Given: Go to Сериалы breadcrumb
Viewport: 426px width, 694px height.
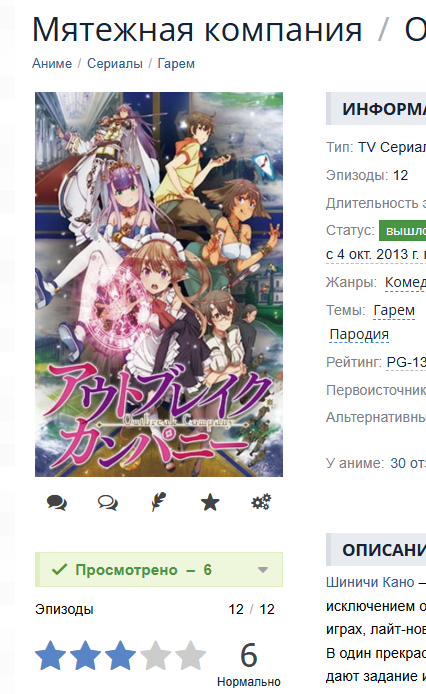Looking at the screenshot, I should coord(115,64).
